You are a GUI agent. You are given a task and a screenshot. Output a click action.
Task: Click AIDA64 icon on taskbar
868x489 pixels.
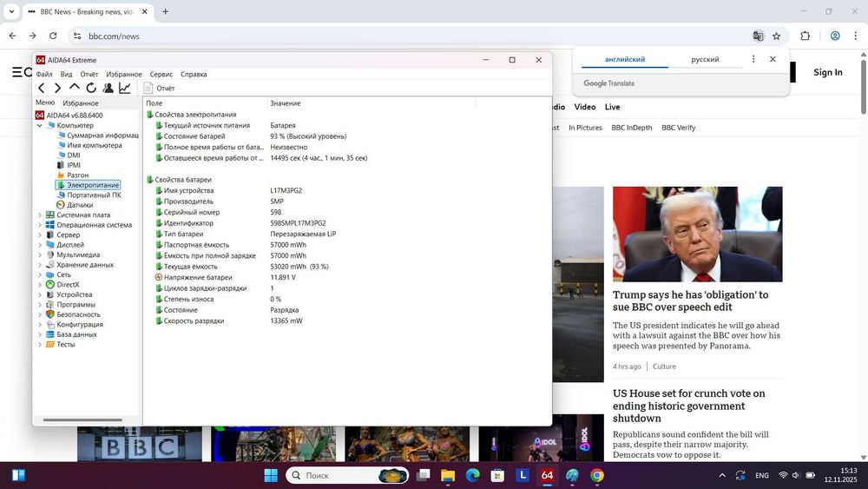[x=547, y=475]
